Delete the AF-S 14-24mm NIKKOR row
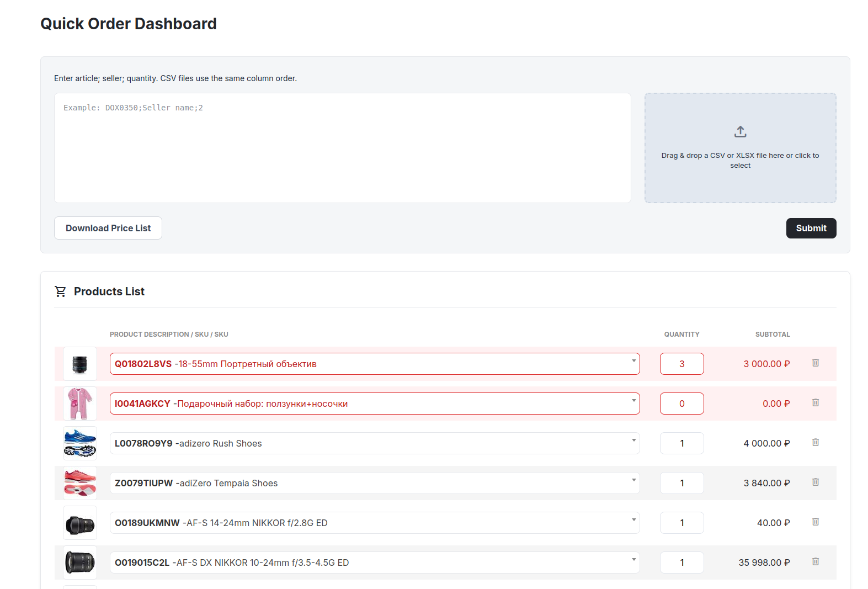Screen dimensions: 868x589 tap(815, 522)
